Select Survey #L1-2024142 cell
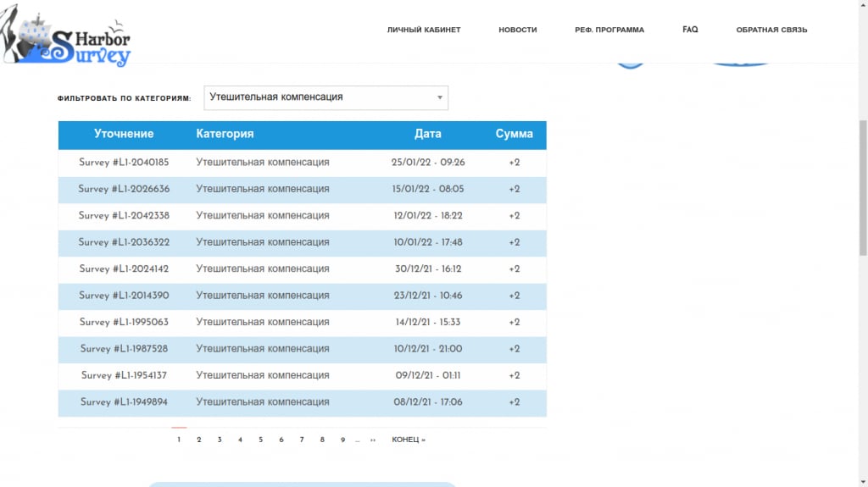 (124, 269)
